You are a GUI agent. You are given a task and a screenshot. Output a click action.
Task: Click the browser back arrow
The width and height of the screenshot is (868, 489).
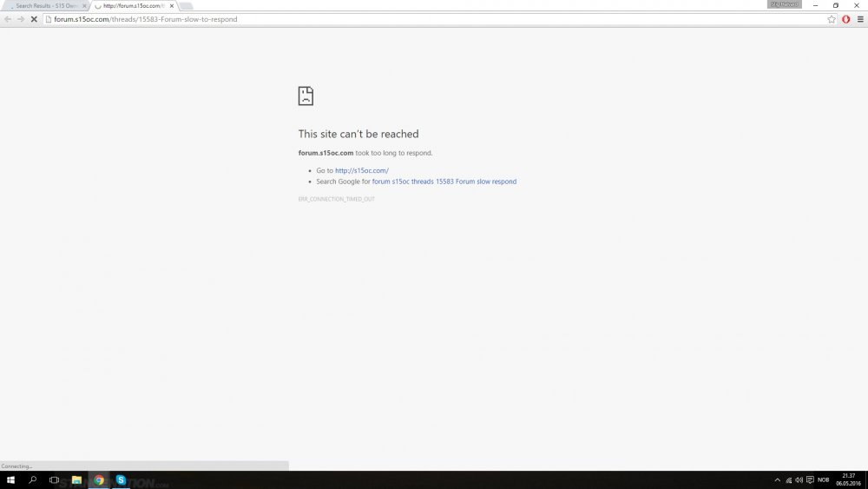click(x=8, y=19)
